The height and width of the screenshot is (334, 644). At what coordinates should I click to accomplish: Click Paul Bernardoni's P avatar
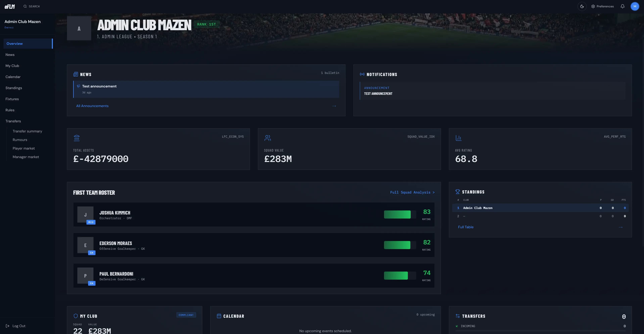tap(85, 275)
